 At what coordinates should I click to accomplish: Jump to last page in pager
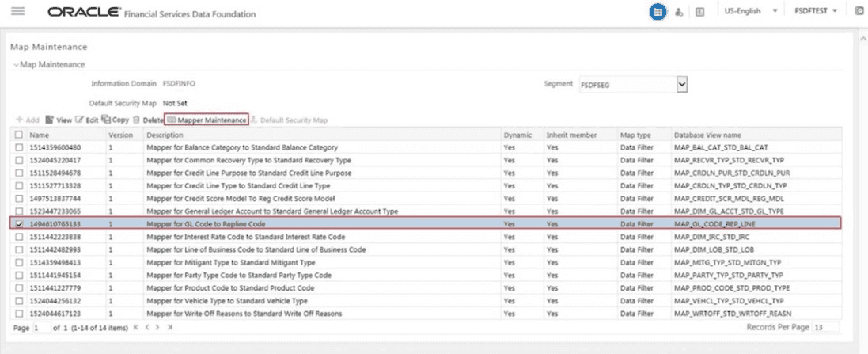coord(170,327)
